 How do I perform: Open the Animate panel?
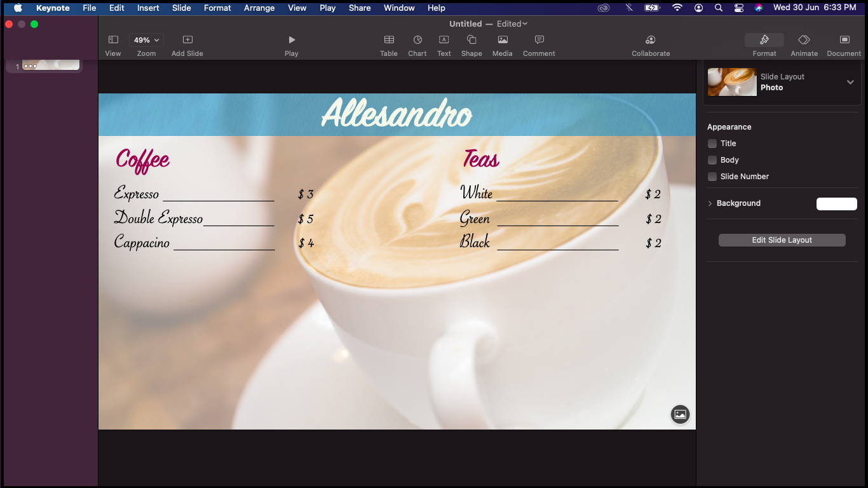804,43
